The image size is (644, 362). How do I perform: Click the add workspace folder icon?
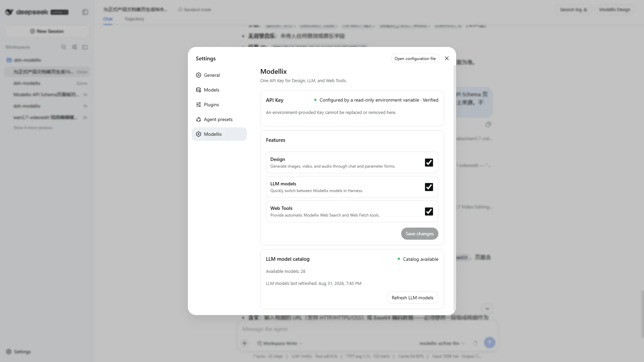pos(85,47)
